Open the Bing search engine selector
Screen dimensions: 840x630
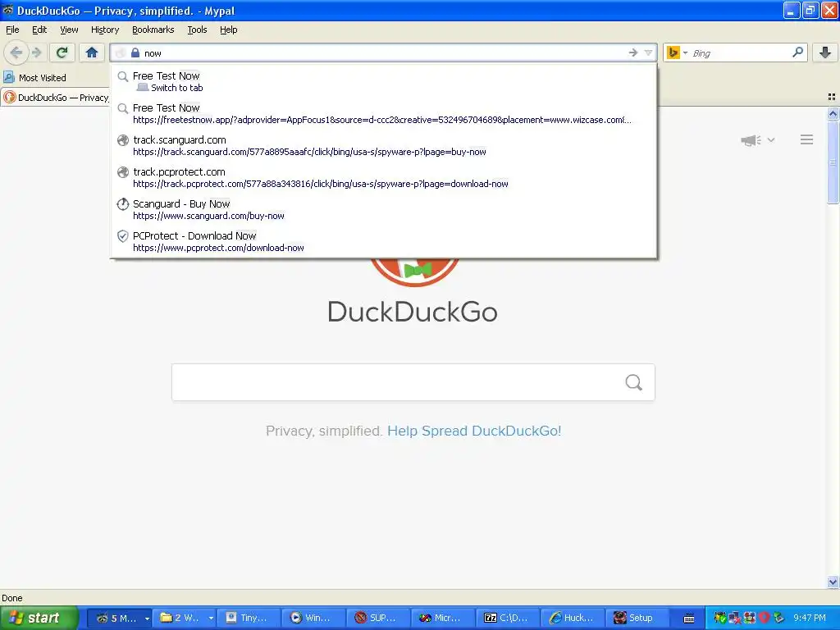pos(677,52)
